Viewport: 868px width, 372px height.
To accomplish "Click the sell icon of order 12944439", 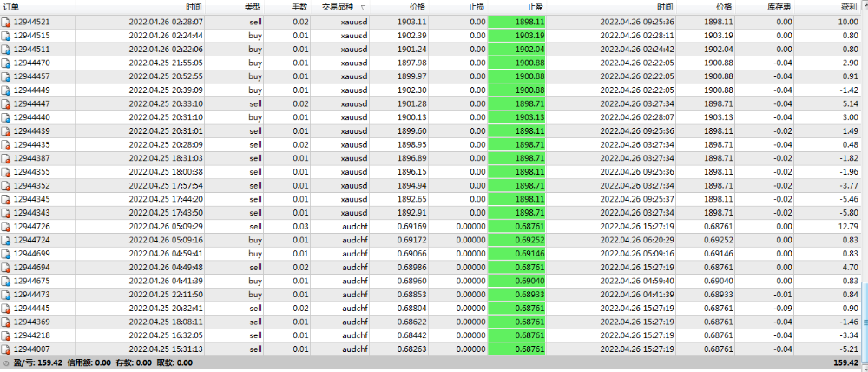I will 5,131.
